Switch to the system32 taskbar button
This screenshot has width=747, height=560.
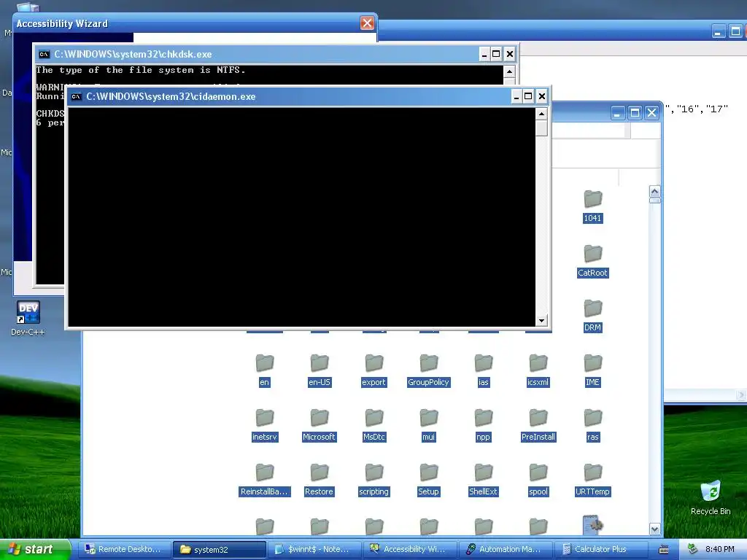click(x=219, y=549)
